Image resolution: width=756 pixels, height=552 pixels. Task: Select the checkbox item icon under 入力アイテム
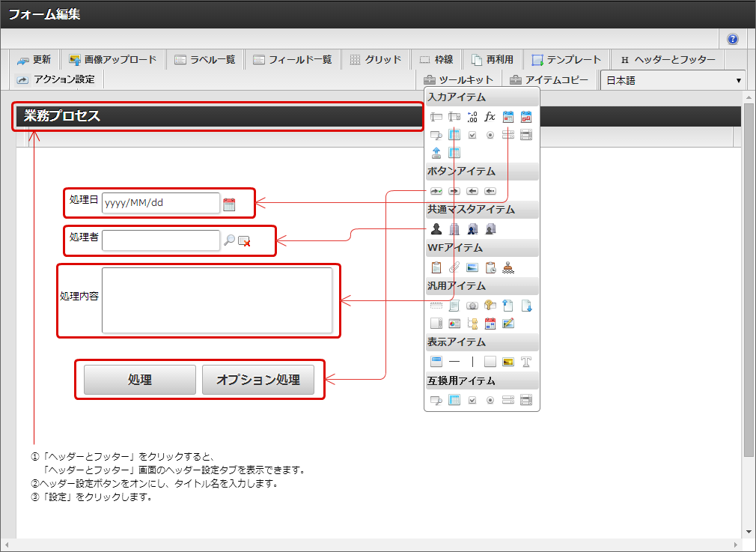tap(472, 135)
